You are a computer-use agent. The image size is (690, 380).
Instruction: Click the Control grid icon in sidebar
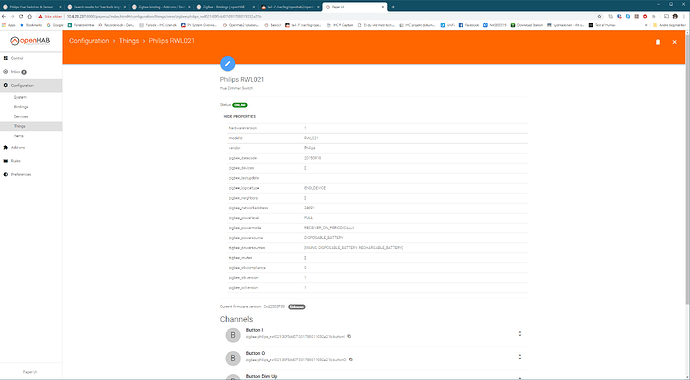(x=6, y=58)
